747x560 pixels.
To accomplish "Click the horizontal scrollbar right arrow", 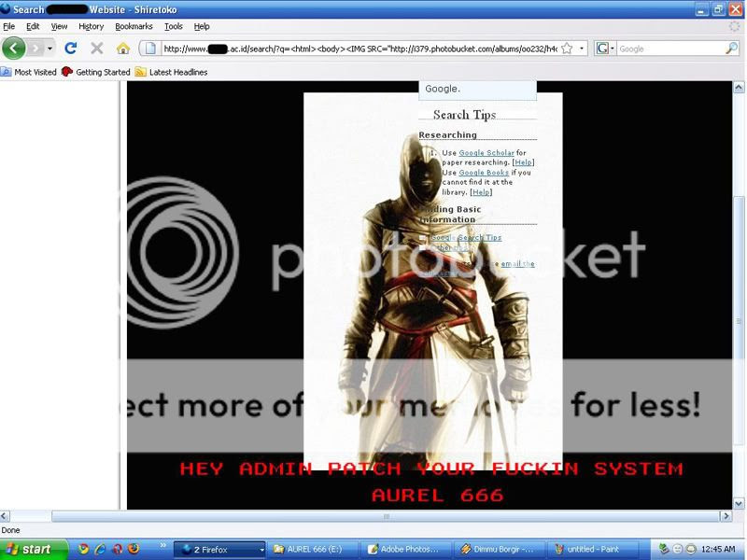I will click(726, 516).
